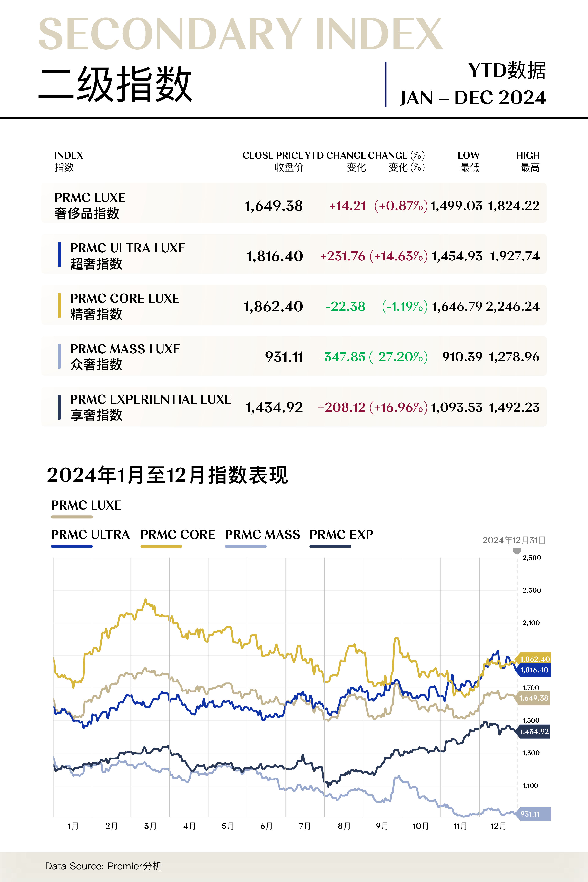The height and width of the screenshot is (882, 588).
Task: Click the Data Source: Premier分析 footer text
Action: pos(103,866)
